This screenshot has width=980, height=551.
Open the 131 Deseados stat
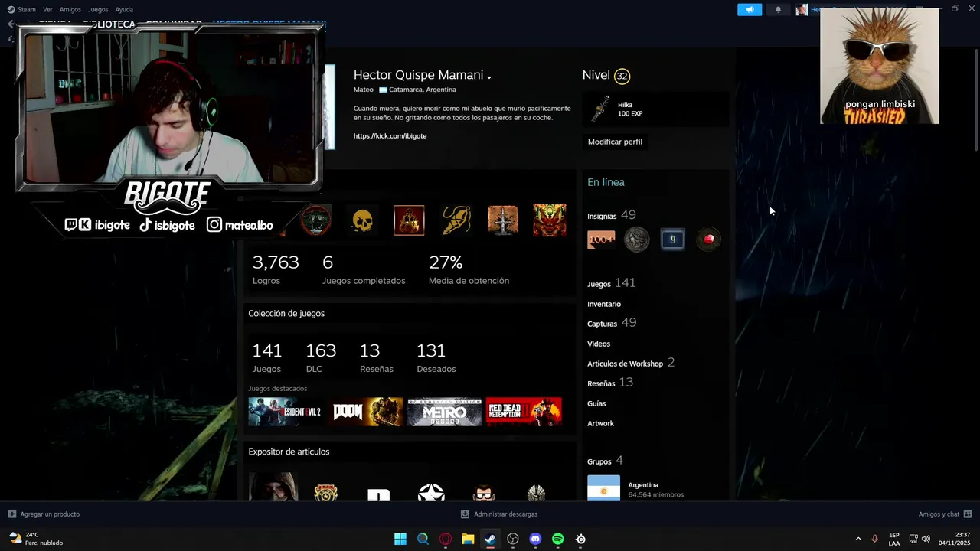436,357
